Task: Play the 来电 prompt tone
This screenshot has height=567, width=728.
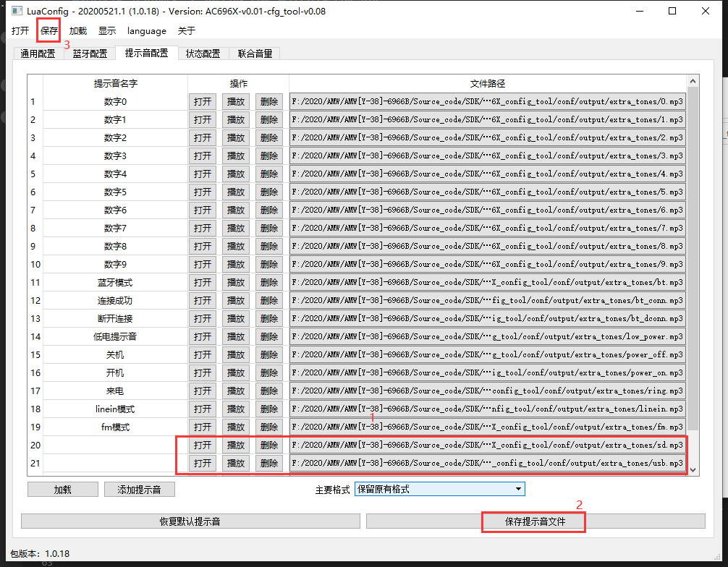Action: click(236, 391)
